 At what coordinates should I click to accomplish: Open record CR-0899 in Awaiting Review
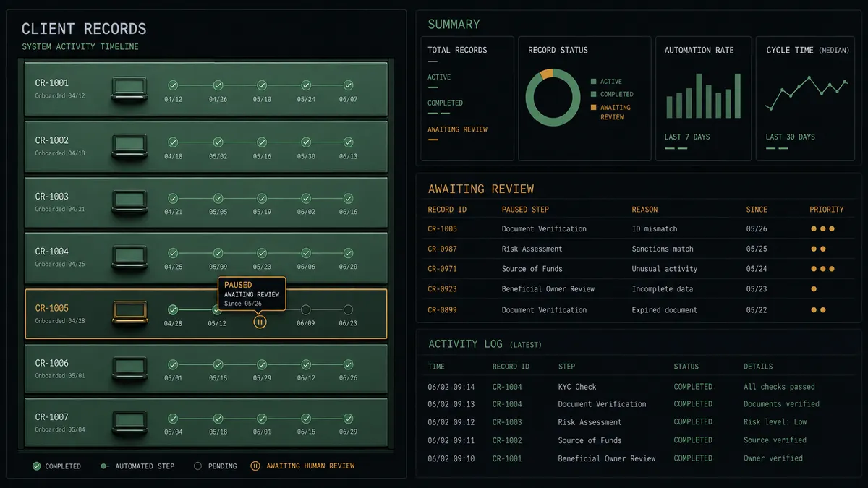(x=442, y=309)
